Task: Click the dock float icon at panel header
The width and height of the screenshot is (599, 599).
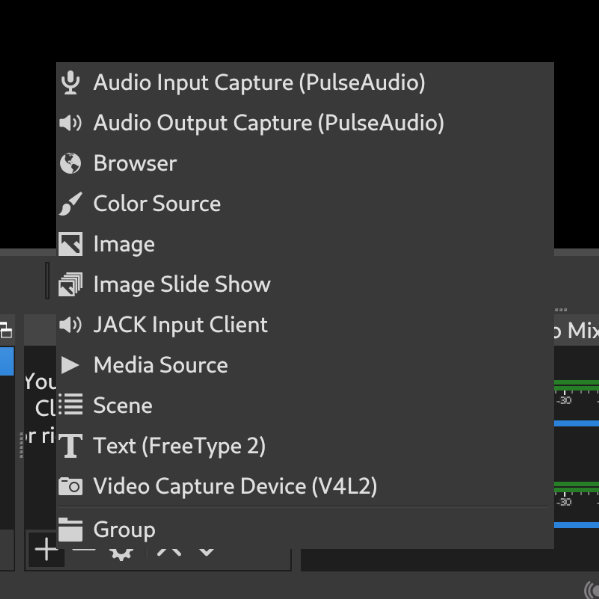Action: [x=6, y=330]
